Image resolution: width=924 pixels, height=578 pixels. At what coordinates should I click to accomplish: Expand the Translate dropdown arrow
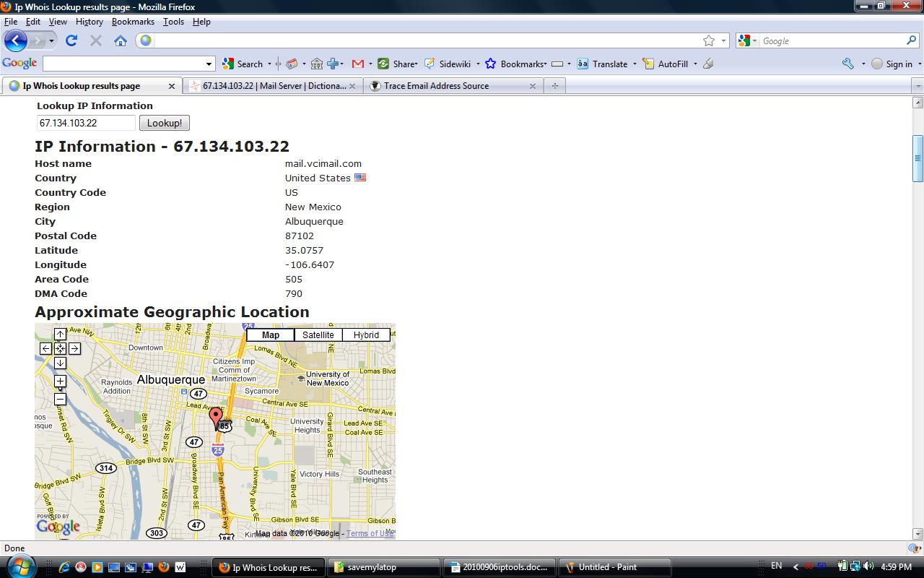[x=635, y=64]
